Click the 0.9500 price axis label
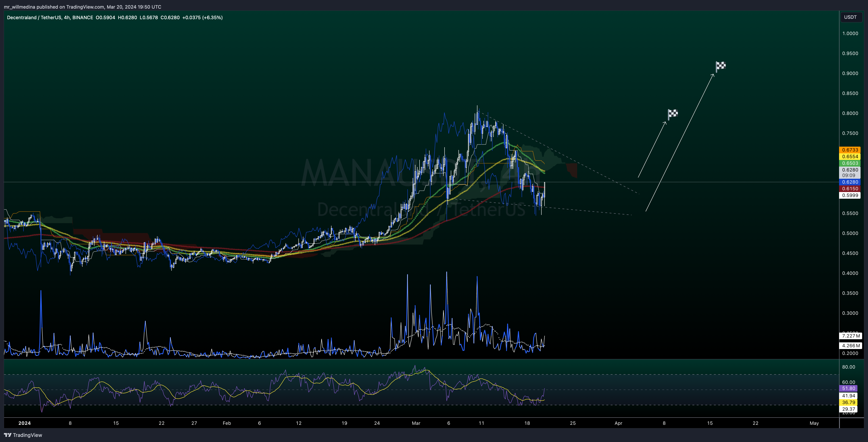The height and width of the screenshot is (442, 868). [850, 54]
